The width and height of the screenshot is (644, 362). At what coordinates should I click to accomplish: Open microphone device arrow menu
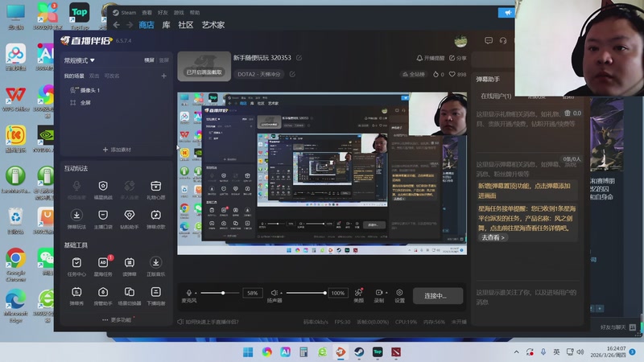(x=196, y=293)
